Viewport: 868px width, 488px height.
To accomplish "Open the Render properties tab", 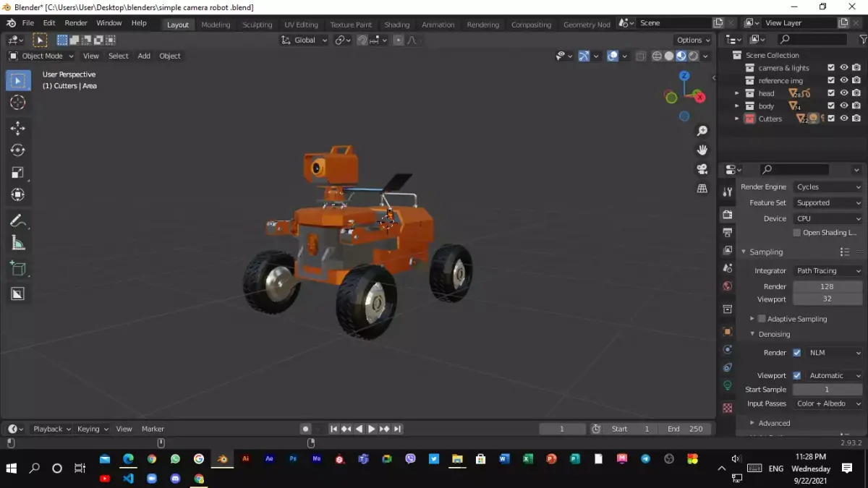I will (728, 214).
